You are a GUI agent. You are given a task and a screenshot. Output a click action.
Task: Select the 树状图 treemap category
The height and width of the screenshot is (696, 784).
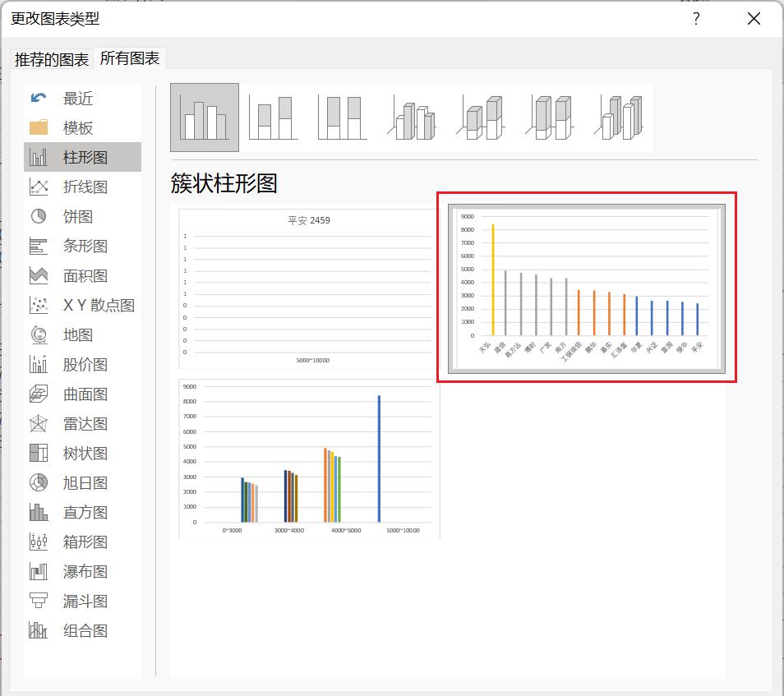pyautogui.click(x=82, y=453)
